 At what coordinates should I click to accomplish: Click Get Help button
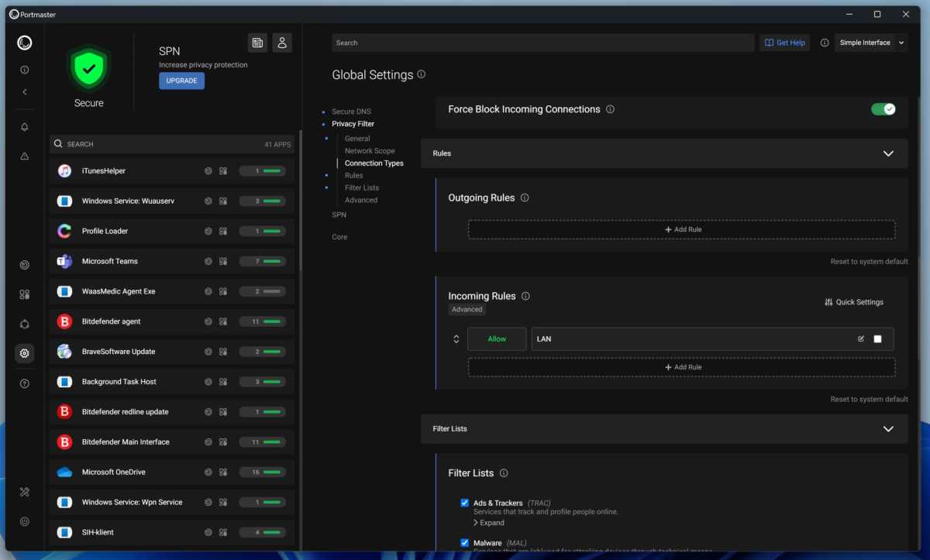pos(784,43)
